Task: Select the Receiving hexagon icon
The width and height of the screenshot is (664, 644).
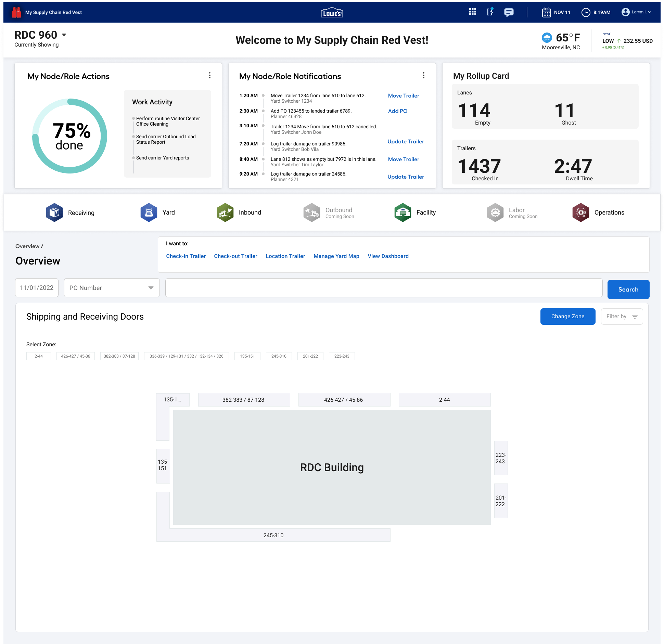Action: tap(54, 212)
